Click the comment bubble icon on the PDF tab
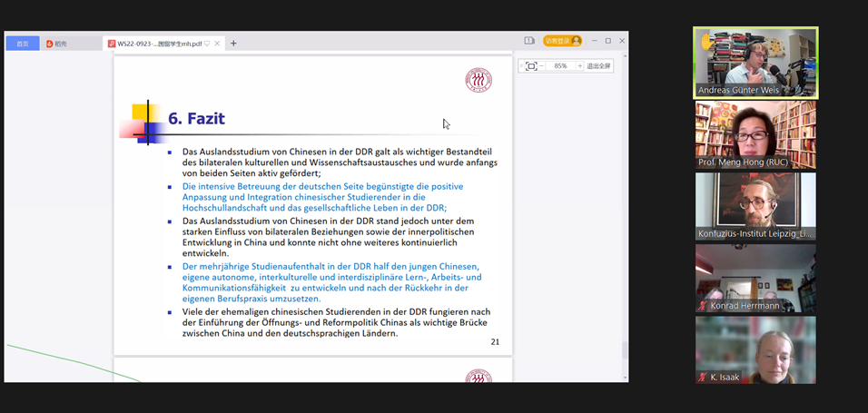This screenshot has width=868, height=413. 207,44
